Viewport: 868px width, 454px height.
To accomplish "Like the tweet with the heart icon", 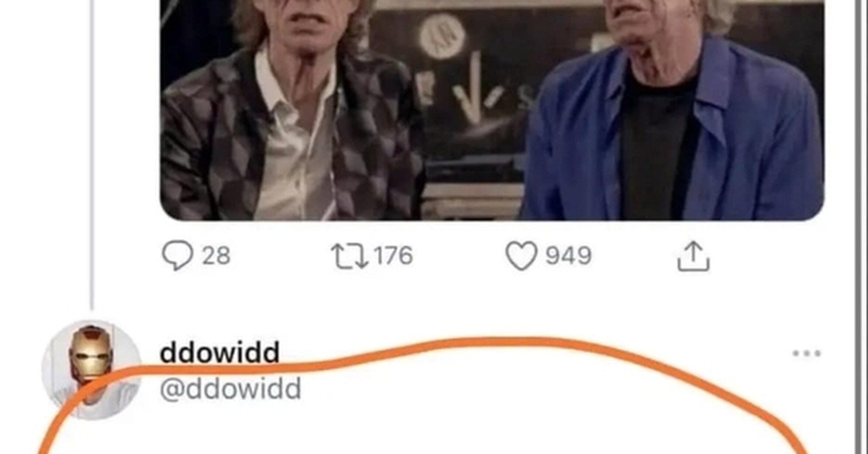I will (521, 256).
